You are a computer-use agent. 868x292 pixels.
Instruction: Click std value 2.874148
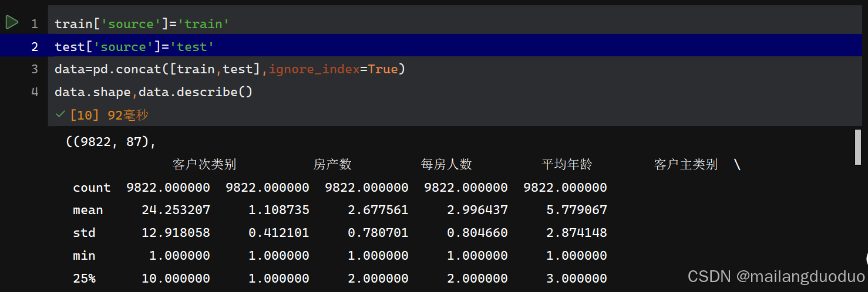tap(577, 233)
